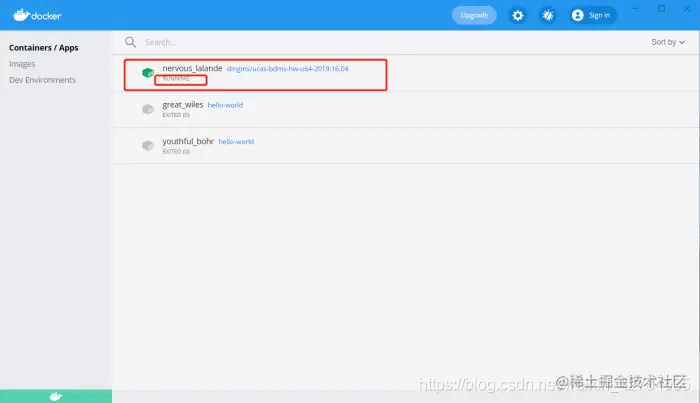Viewport: 700px width, 403px height.
Task: Click the gray great_wiles container icon
Action: click(148, 109)
